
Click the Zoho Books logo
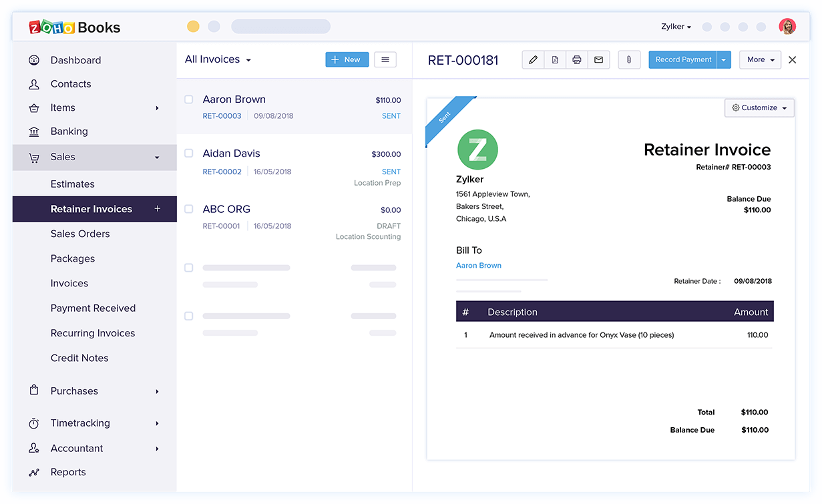tap(75, 27)
